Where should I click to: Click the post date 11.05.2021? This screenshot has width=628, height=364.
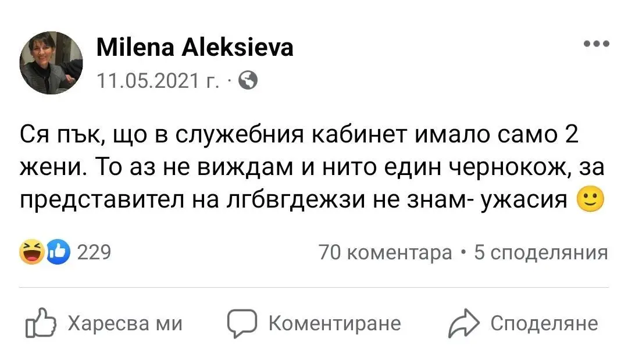(x=157, y=81)
